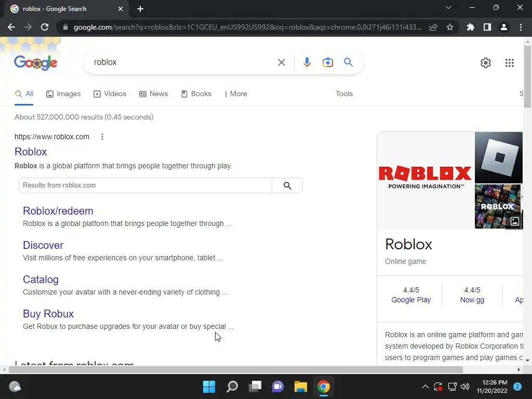The width and height of the screenshot is (532, 399).
Task: Search by image with camera icon
Action: tap(328, 62)
